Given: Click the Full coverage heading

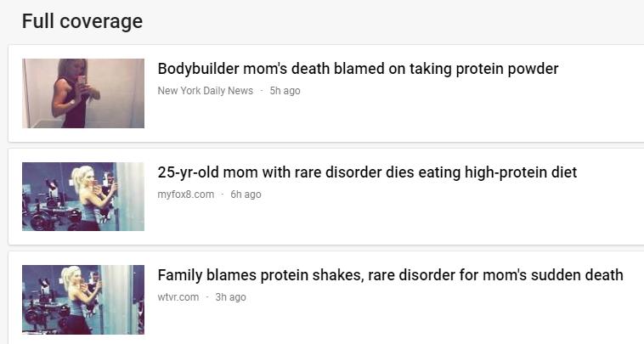Looking at the screenshot, I should click(82, 21).
